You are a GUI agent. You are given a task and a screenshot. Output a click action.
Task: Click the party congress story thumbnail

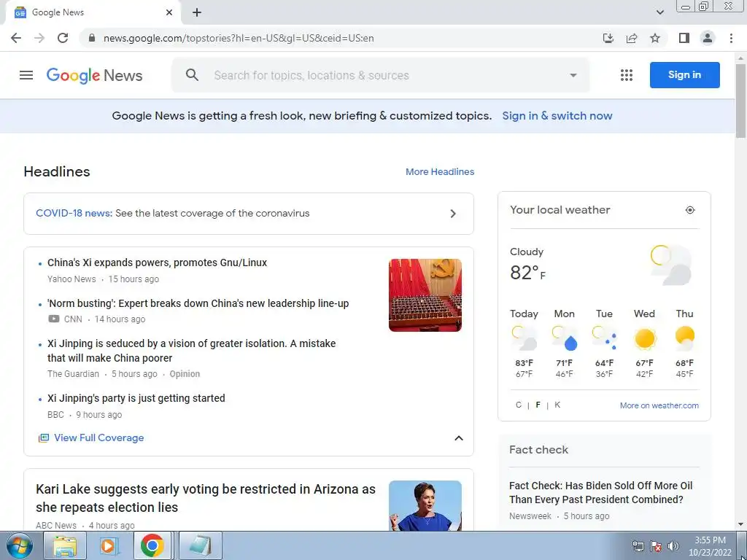click(x=425, y=295)
